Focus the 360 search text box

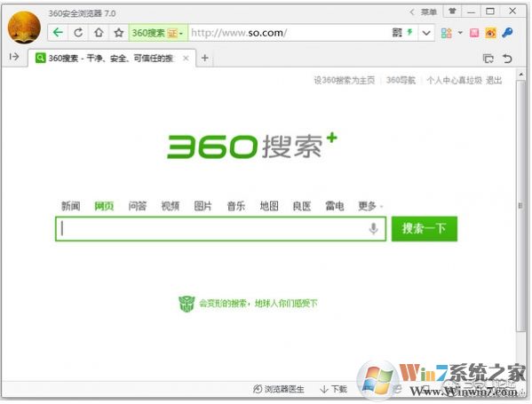[x=220, y=228]
